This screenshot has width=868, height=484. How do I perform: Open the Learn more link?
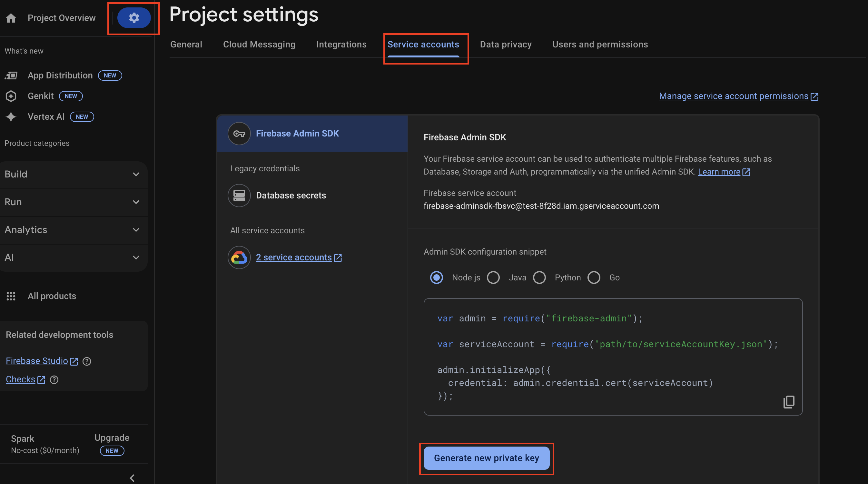[719, 172]
